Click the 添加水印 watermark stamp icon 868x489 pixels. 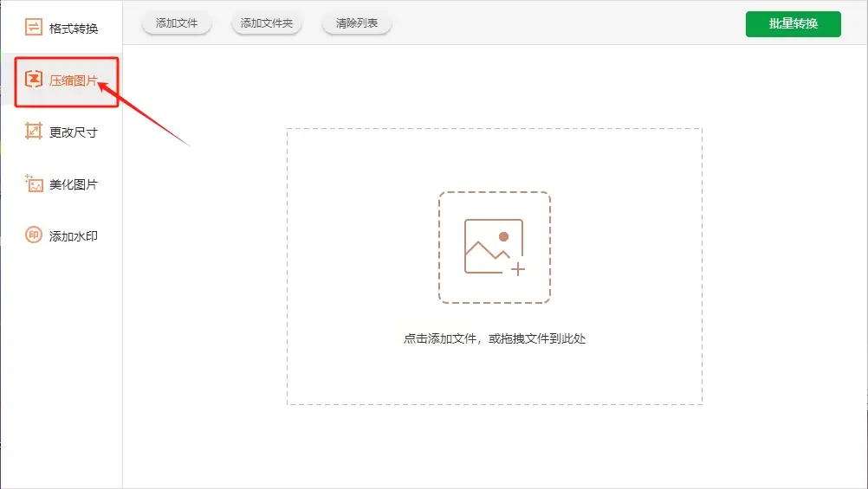(x=33, y=235)
